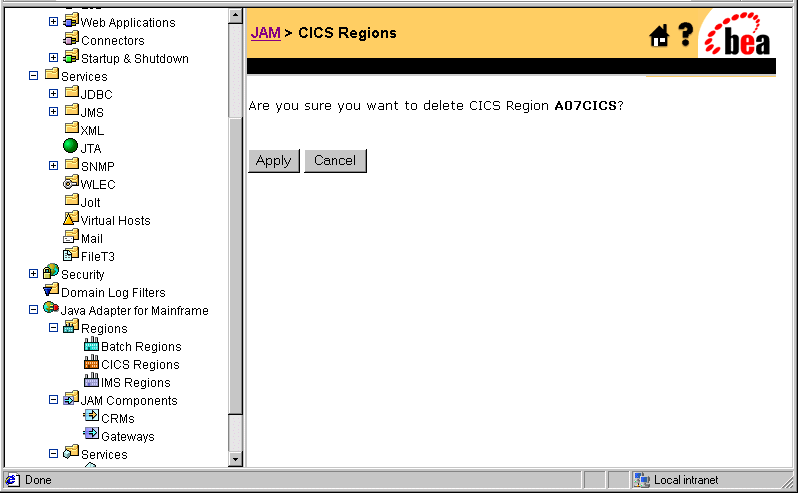Collapse the Services node under JAM
The width and height of the screenshot is (798, 493).
tap(53, 453)
